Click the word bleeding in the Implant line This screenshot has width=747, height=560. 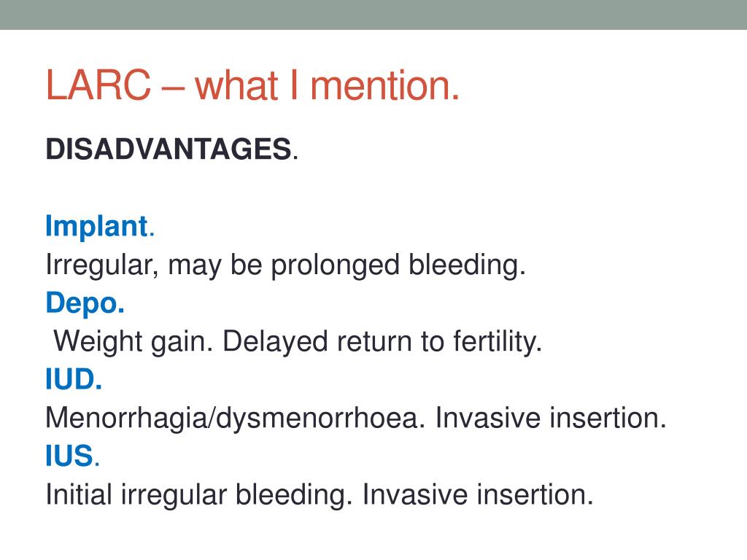click(x=467, y=265)
